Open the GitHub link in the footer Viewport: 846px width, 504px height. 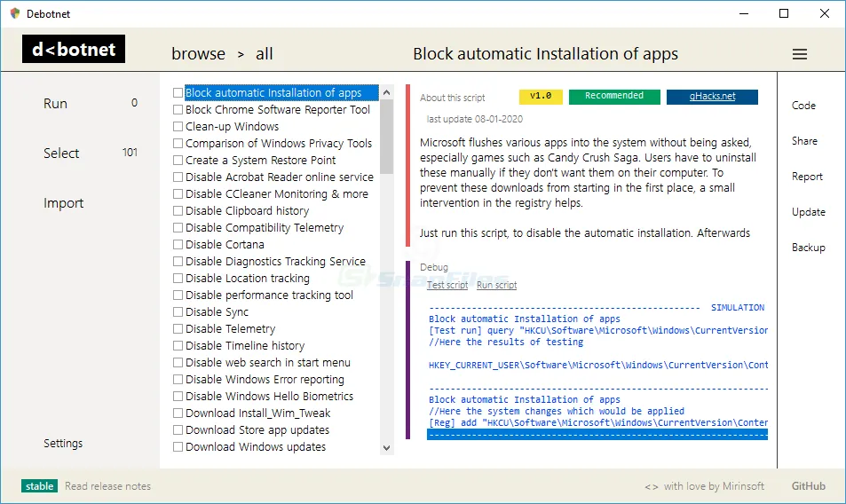tap(808, 486)
